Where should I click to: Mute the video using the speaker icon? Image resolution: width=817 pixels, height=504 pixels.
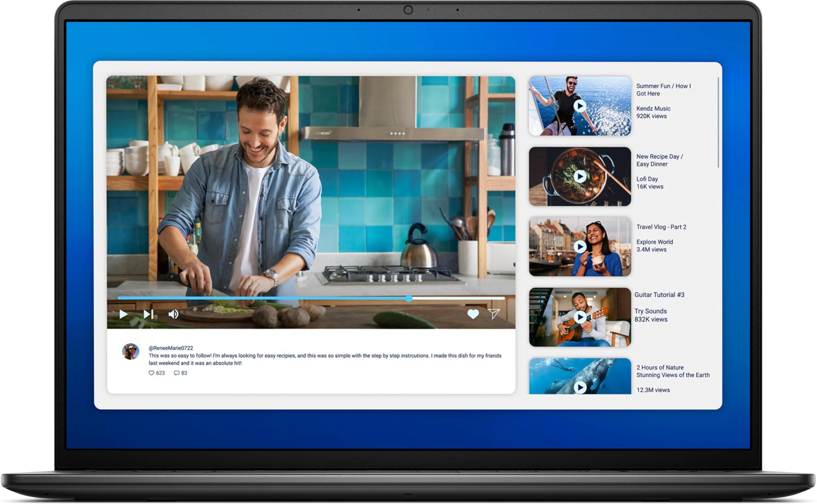pos(174,314)
